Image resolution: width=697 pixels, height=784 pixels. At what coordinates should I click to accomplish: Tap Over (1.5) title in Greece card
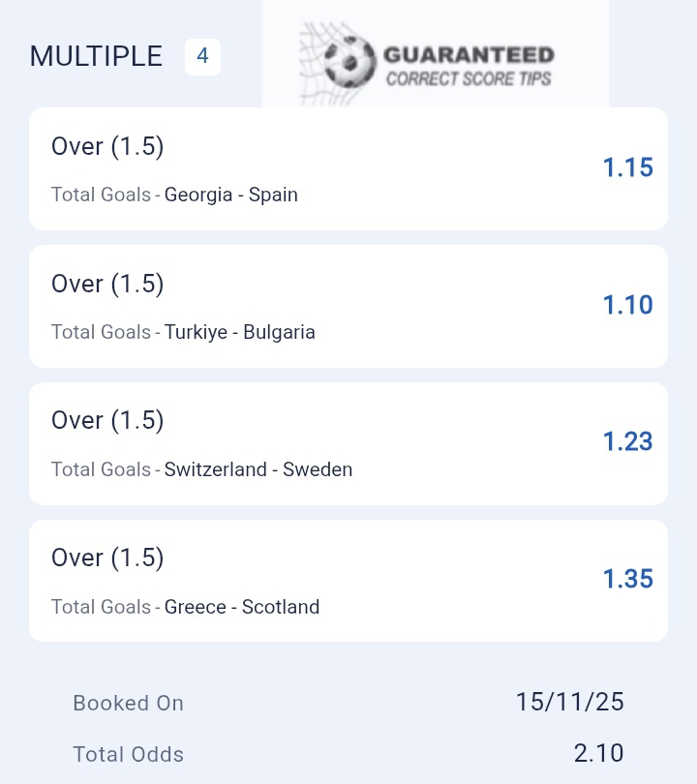107,558
